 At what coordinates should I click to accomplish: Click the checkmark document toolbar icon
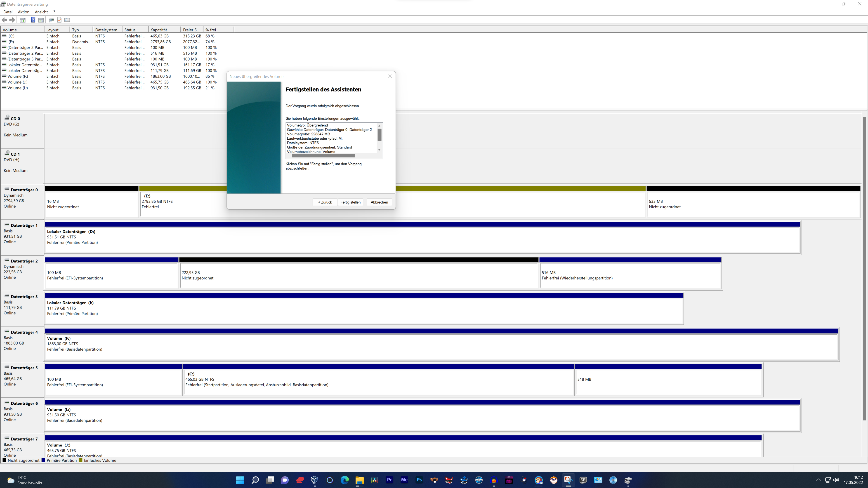(x=59, y=20)
